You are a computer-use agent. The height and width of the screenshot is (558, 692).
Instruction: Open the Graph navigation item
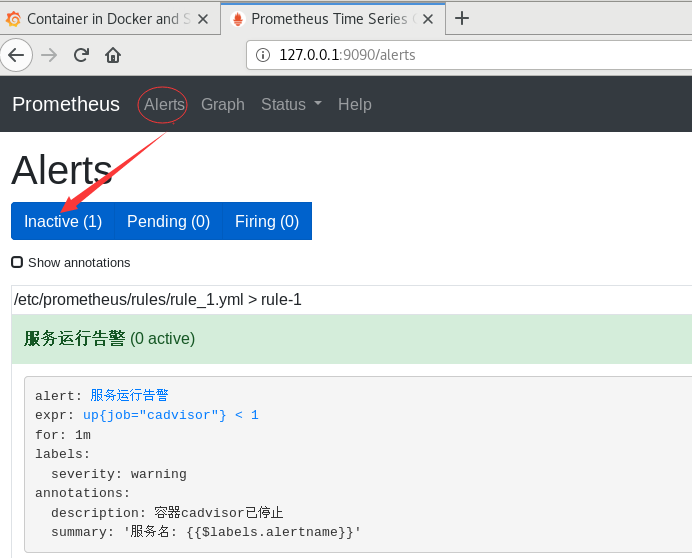223,105
